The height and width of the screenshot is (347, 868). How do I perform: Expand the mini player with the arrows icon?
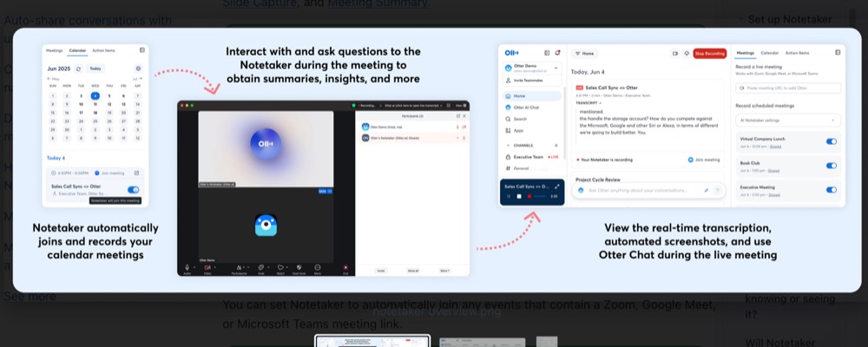click(x=557, y=187)
